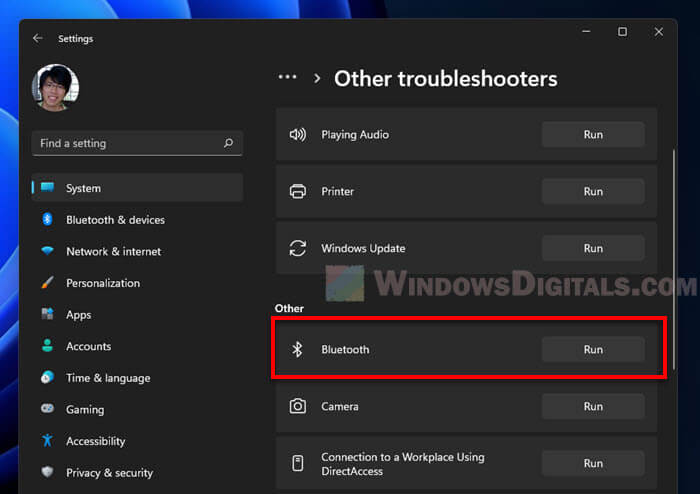Click the Windows Update label
Viewport: 700px width, 494px height.
coord(363,249)
